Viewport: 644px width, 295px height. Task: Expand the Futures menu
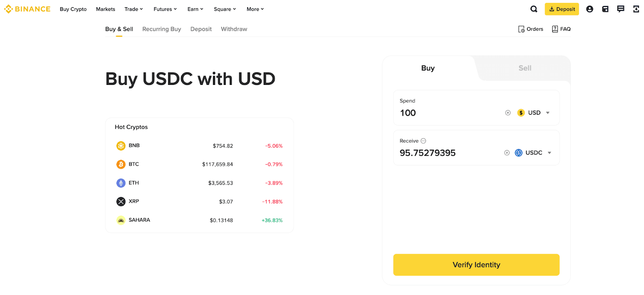(x=165, y=9)
